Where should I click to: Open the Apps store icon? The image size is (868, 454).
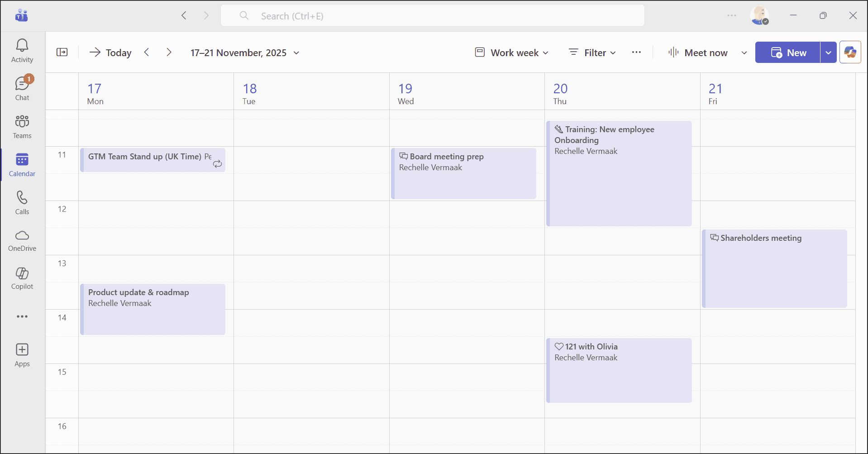point(22,355)
